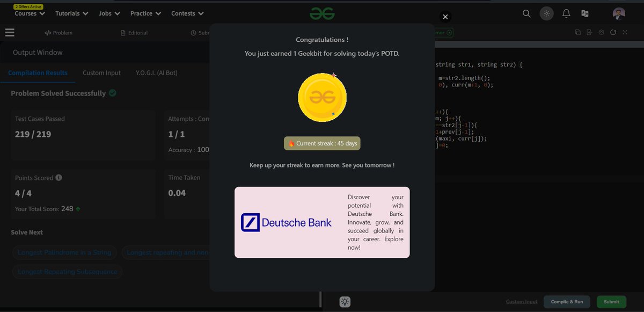This screenshot has width=644, height=312.
Task: Click the Your Total Score: 248 text
Action: pyautogui.click(x=44, y=208)
